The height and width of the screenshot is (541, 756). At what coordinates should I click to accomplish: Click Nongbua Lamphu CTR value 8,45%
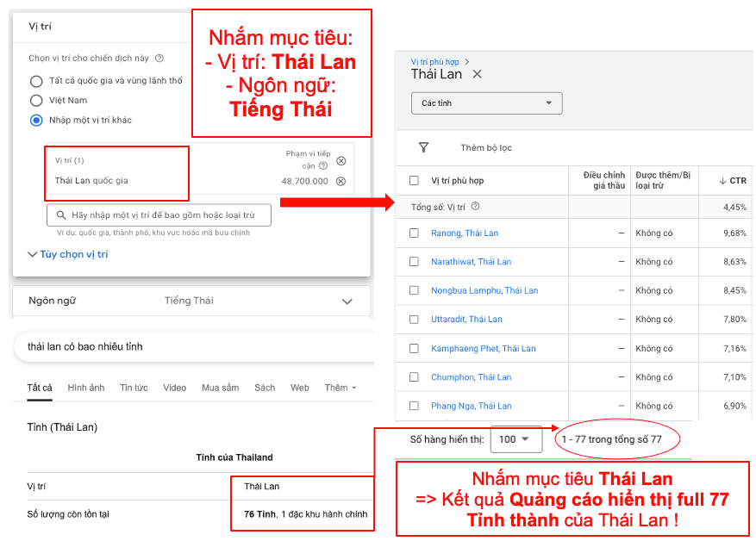[x=734, y=290]
